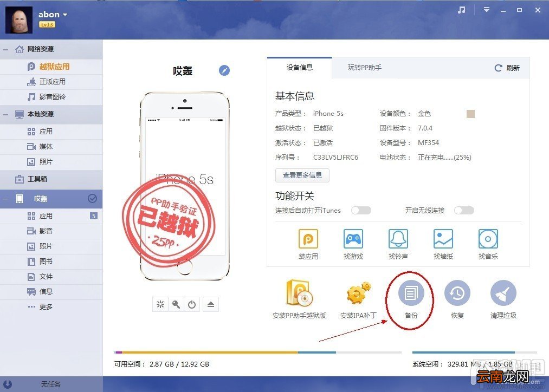Open local 照片 under 本地资源
The height and width of the screenshot is (392, 549).
tap(51, 162)
